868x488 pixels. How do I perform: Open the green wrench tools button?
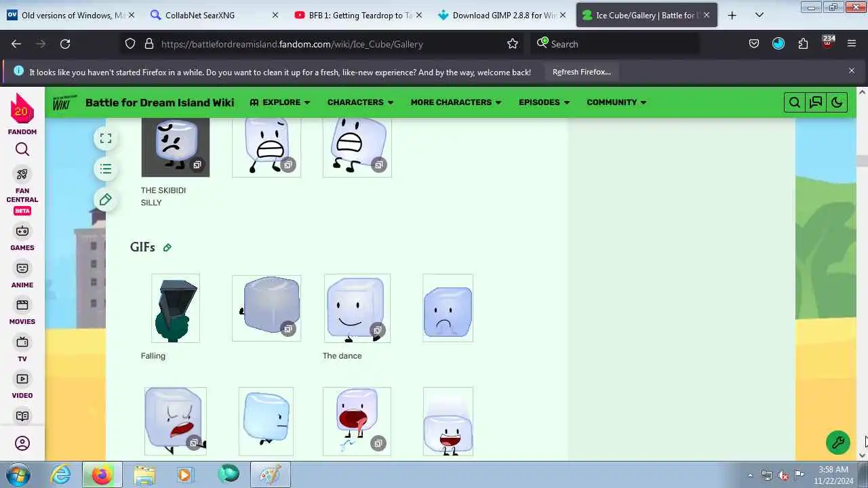click(x=838, y=443)
